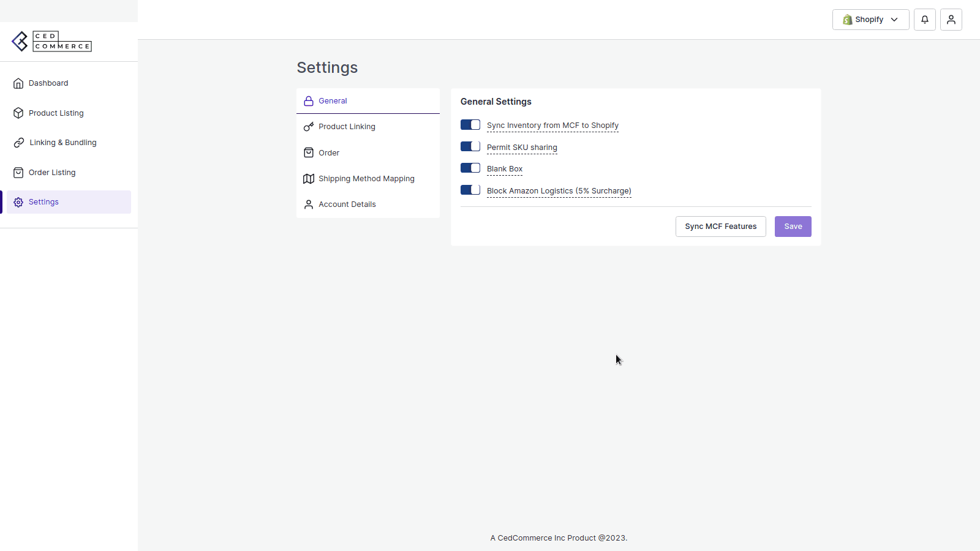Viewport: 980px width, 551px height.
Task: Click the Order Listing bag icon
Action: click(x=18, y=172)
